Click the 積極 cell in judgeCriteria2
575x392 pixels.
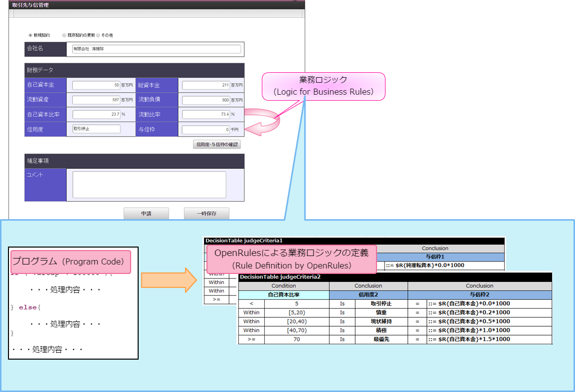(x=381, y=330)
